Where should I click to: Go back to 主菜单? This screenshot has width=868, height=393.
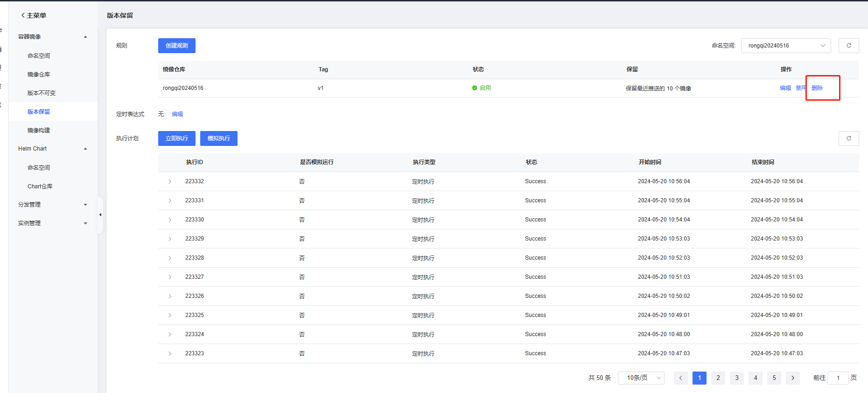click(x=34, y=15)
